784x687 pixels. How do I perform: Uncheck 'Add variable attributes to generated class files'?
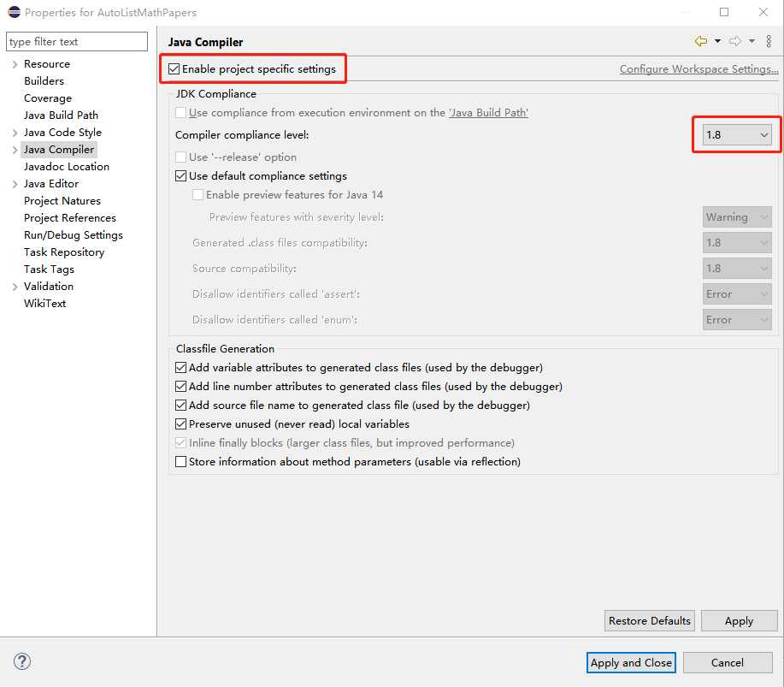pos(180,369)
